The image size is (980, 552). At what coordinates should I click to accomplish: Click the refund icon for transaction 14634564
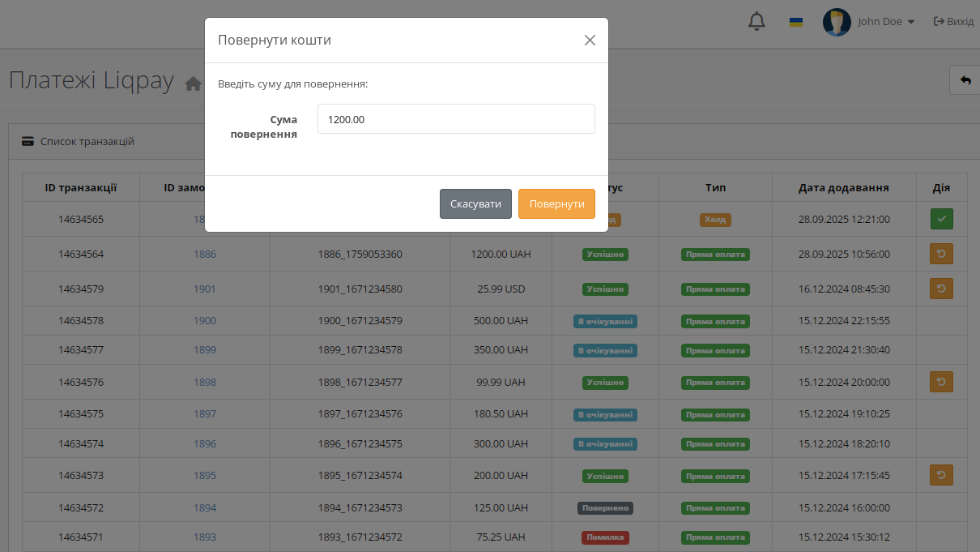pos(941,254)
